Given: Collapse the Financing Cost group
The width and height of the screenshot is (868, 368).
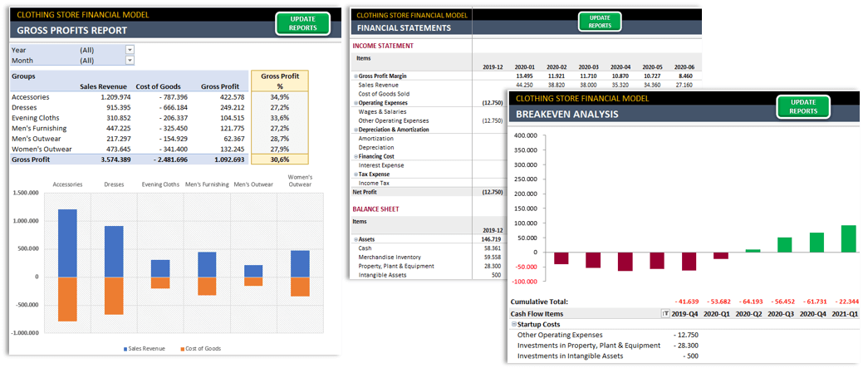Looking at the screenshot, I should point(356,156).
